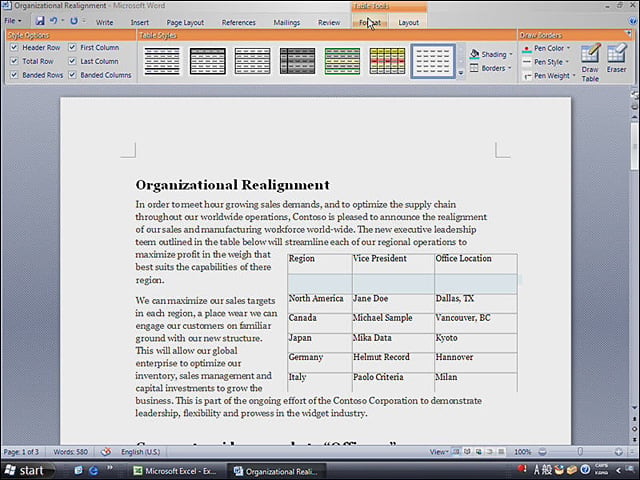Apply the thin bordered grid table style

click(x=253, y=61)
